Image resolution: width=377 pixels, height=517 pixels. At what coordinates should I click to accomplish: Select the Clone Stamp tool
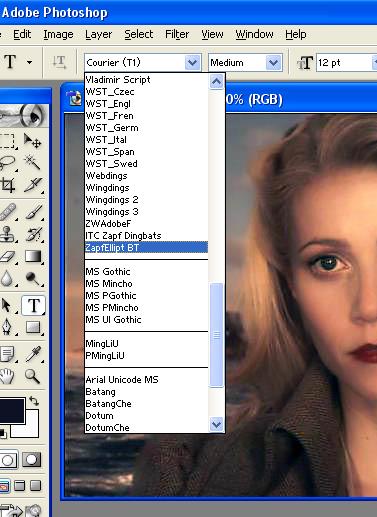(7, 234)
